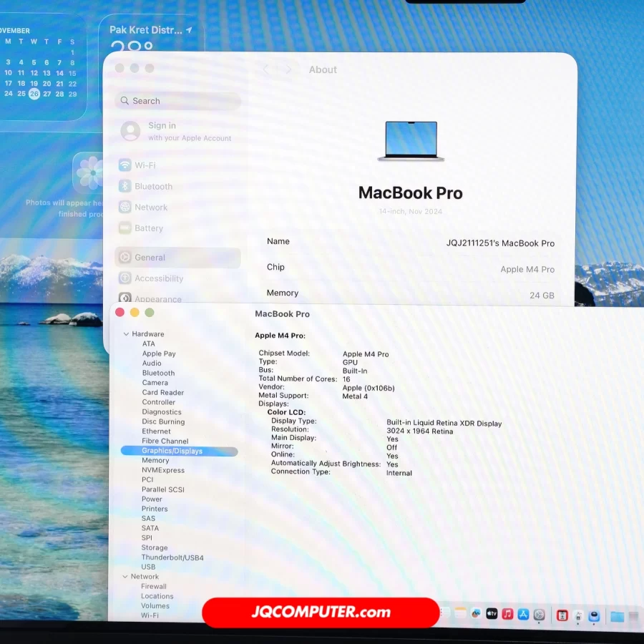Switch to Accessibility settings pane
The image size is (644, 644).
click(x=159, y=278)
